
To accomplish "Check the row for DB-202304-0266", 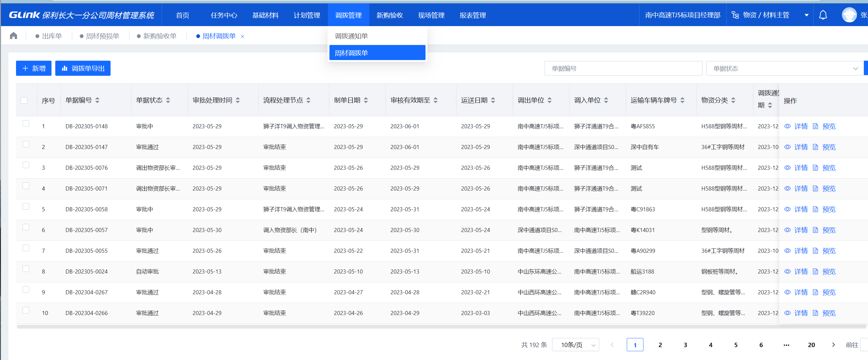I will 26,310.
